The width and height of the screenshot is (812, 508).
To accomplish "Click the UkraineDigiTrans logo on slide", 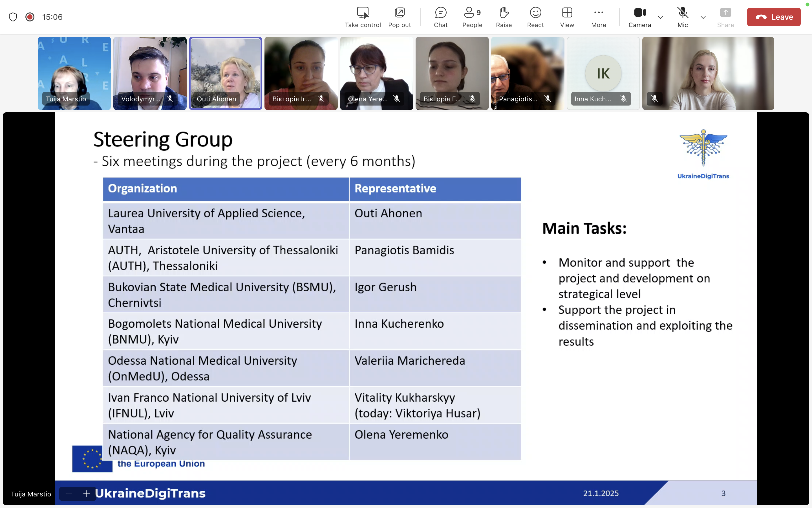I will click(x=703, y=154).
